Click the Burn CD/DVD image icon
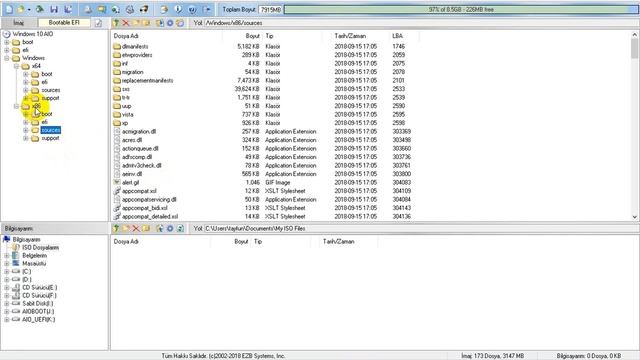This screenshot has height=360, width=640. (x=144, y=9)
